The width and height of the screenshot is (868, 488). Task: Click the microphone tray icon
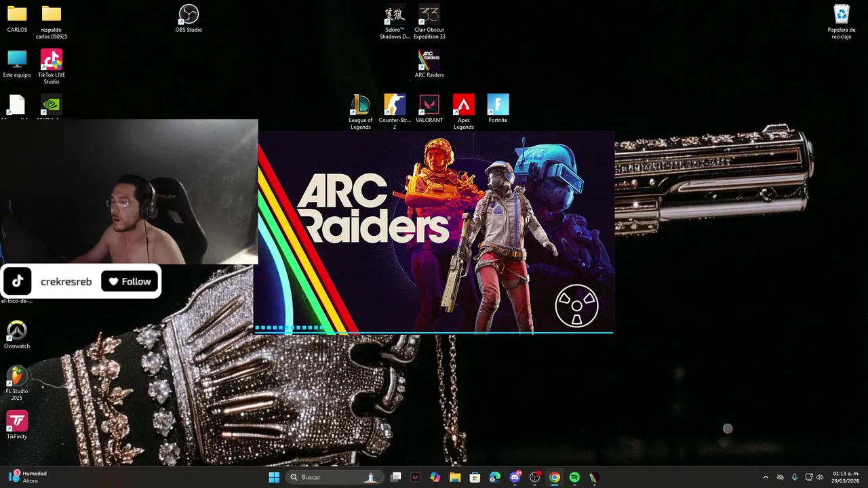pos(794,477)
